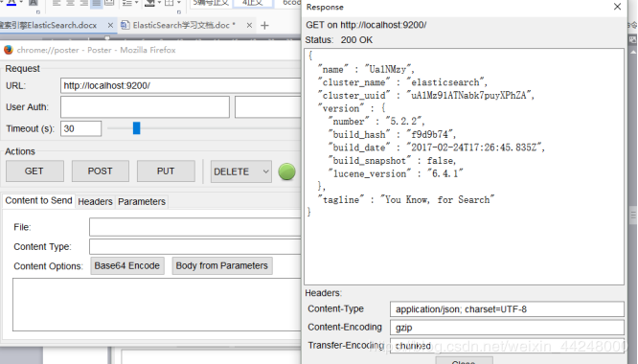This screenshot has width=638, height=364.
Task: Click the File path input field
Action: [195, 227]
